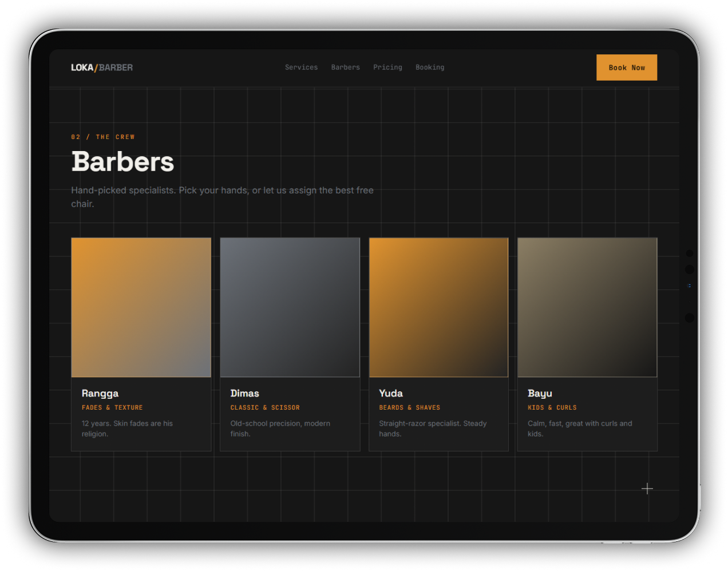Click the CLASSIC & SCISSOR label
This screenshot has width=728, height=571.
click(265, 407)
